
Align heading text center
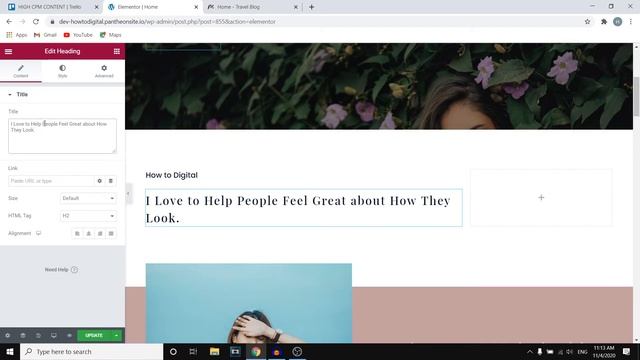pyautogui.click(x=89, y=233)
